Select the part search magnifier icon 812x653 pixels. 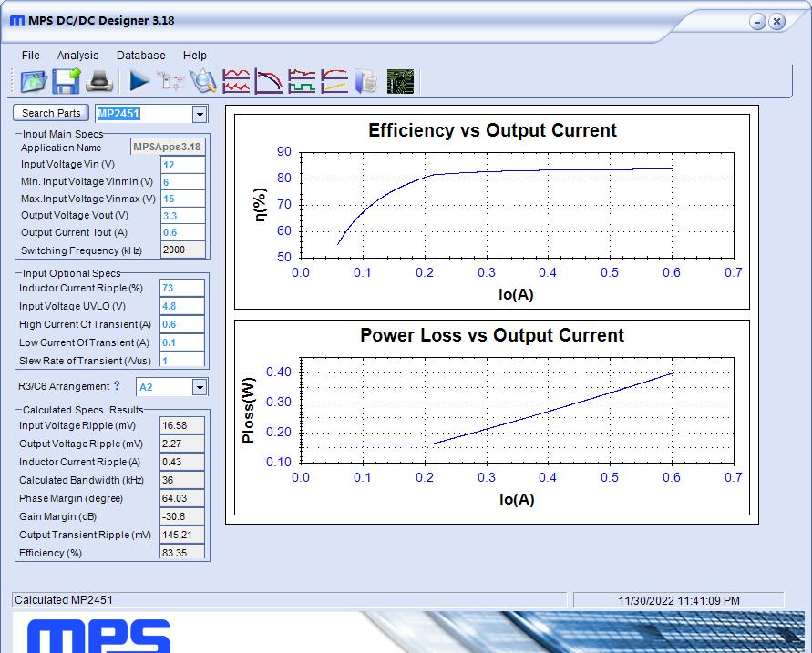pyautogui.click(x=202, y=80)
